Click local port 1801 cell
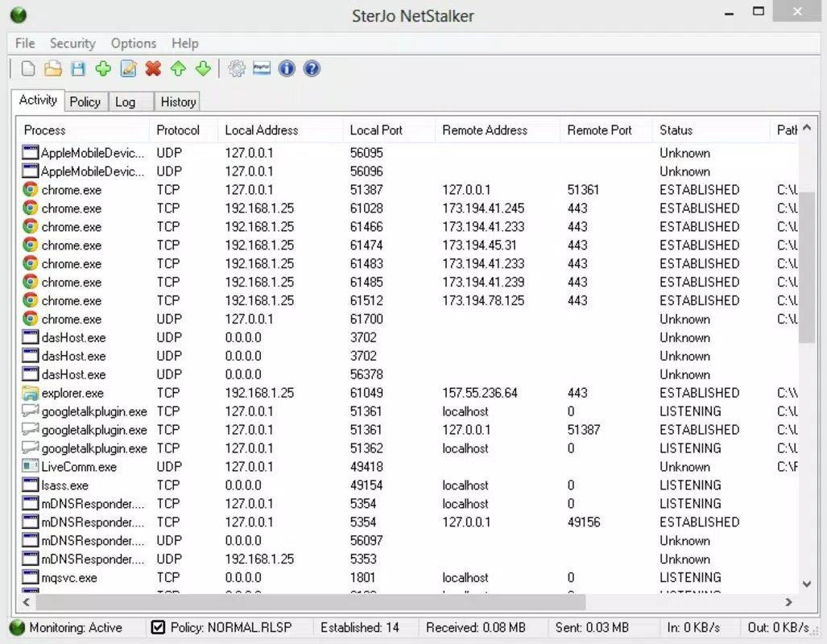 coord(362,577)
